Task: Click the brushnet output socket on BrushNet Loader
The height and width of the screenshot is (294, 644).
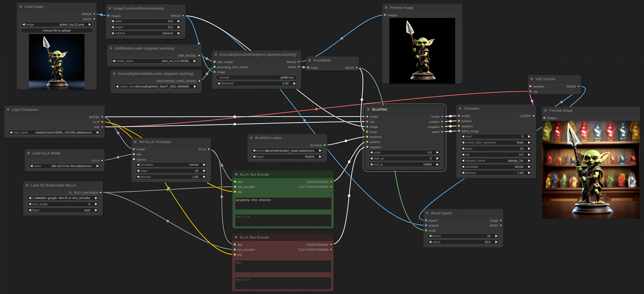Action: coord(324,145)
